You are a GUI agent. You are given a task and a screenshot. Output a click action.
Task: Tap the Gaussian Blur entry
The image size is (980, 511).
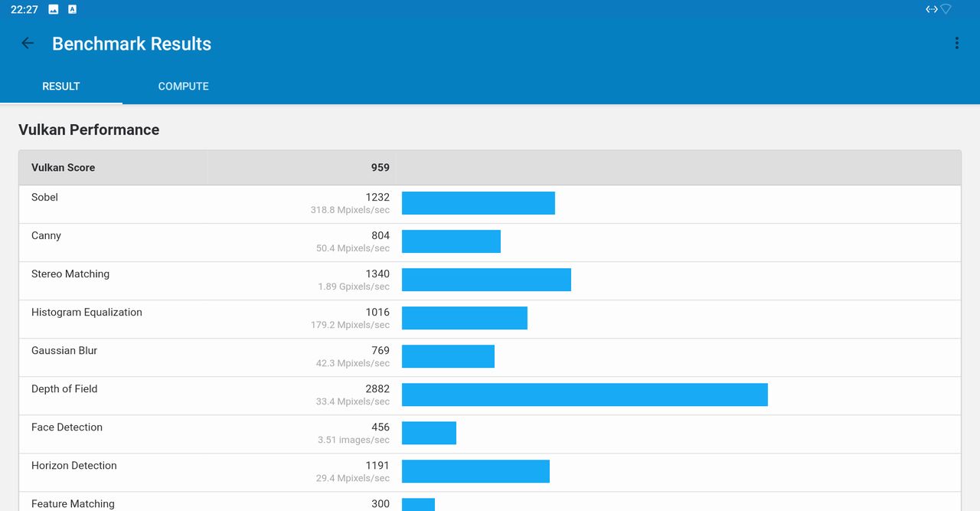(64, 351)
